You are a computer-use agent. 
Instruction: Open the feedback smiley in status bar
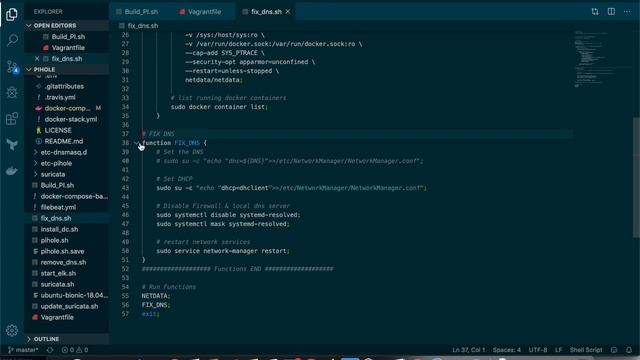[x=614, y=350]
